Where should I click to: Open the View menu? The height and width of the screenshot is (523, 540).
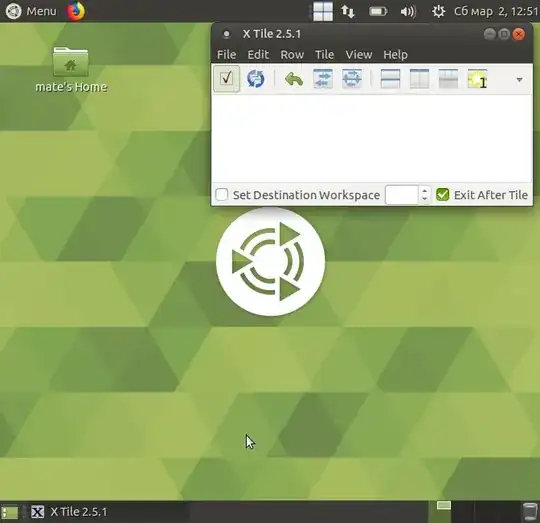coord(359,54)
